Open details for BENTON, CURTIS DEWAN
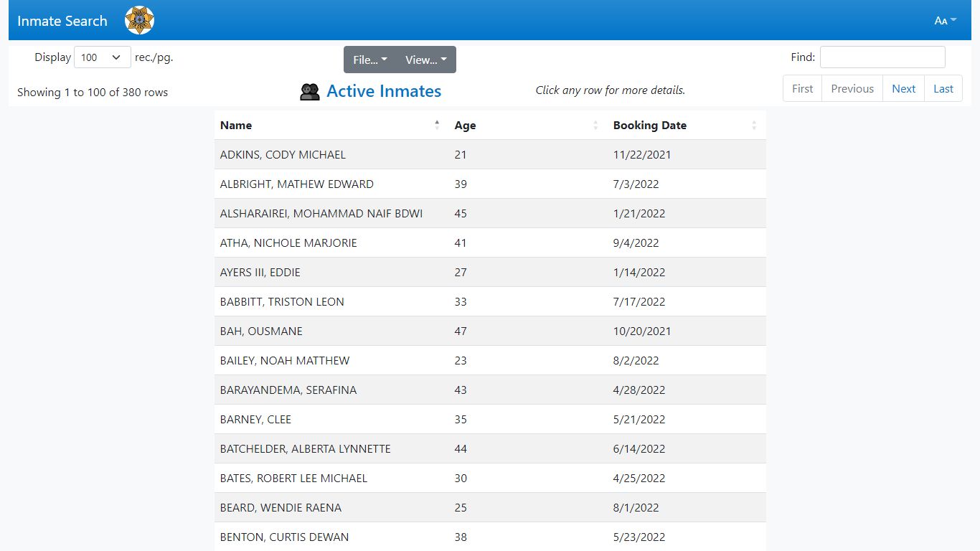 490,537
